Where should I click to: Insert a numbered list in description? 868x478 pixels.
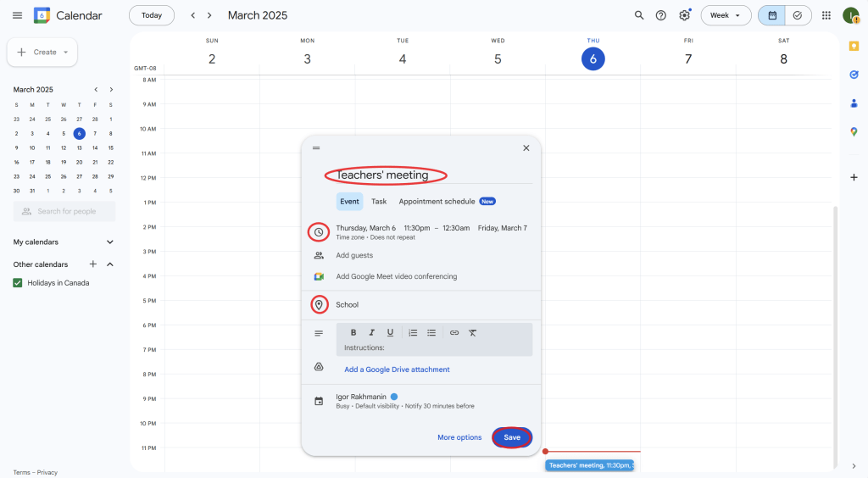tap(413, 333)
